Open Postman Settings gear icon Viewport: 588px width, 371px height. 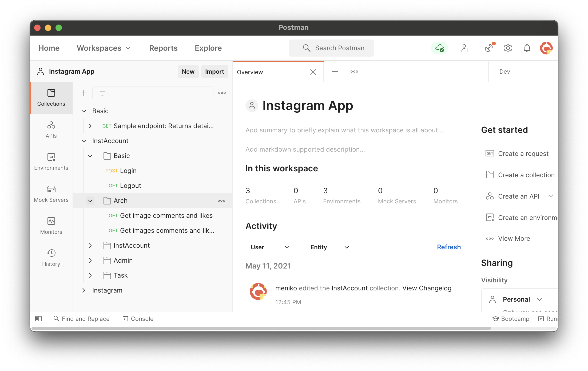pyautogui.click(x=508, y=48)
